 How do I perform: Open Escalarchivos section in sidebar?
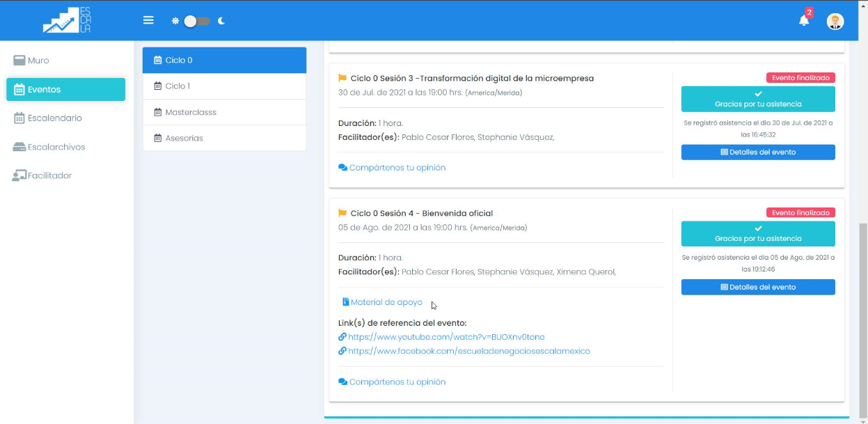tap(56, 147)
